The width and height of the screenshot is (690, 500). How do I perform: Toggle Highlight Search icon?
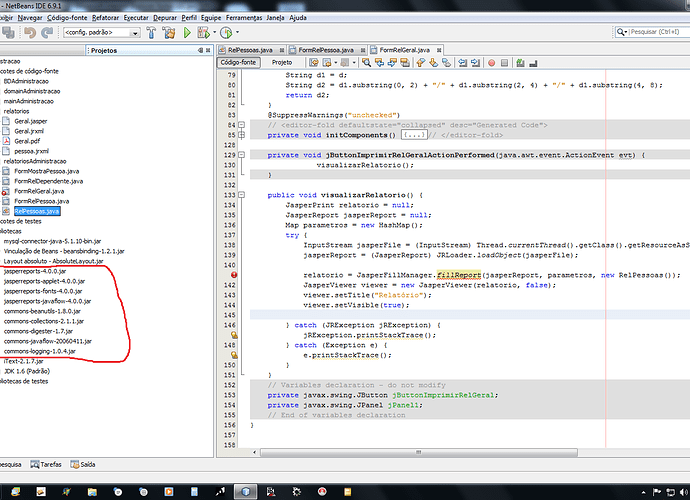click(x=405, y=63)
